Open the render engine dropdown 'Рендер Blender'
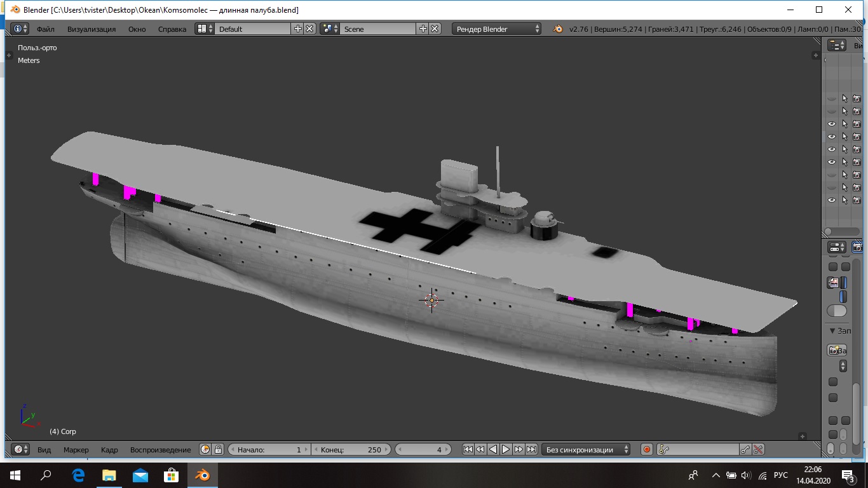The width and height of the screenshot is (868, 488). 497,29
